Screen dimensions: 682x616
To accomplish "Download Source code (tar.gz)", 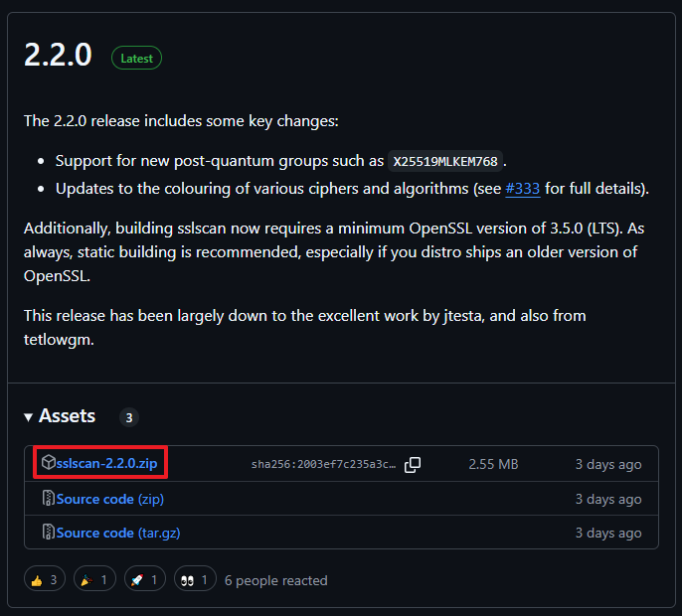I will click(x=118, y=533).
